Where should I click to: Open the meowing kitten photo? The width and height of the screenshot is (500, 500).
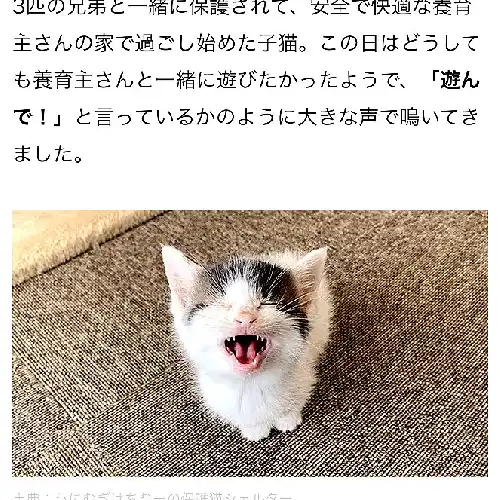[250, 343]
